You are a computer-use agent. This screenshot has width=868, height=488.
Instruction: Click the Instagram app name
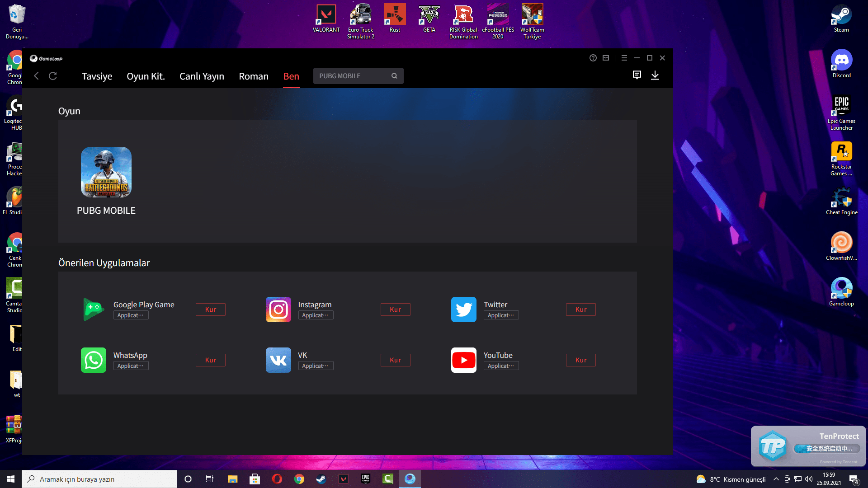315,305
